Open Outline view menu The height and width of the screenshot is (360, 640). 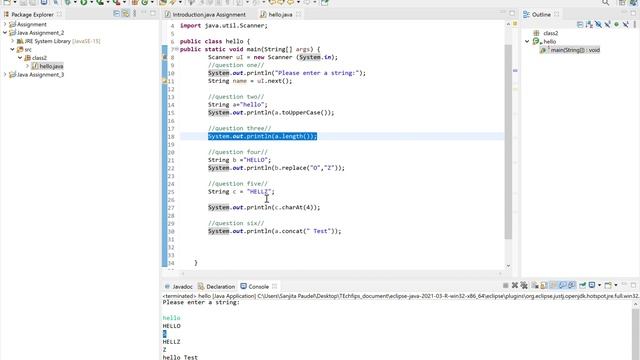click(x=635, y=24)
